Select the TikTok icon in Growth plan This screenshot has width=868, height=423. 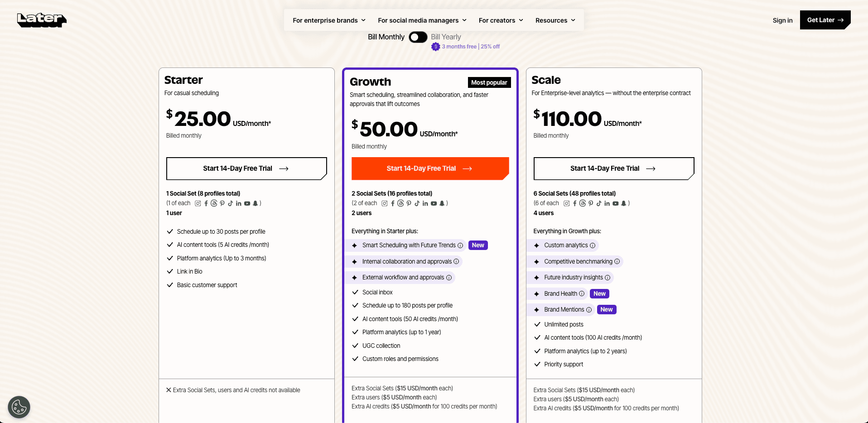417,203
